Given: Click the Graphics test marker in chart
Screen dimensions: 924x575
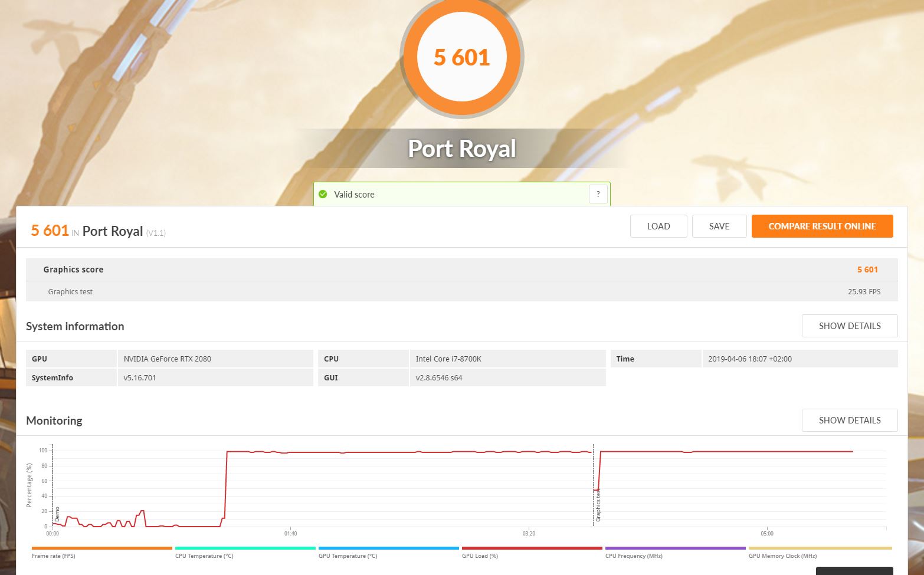Looking at the screenshot, I should pos(598,505).
